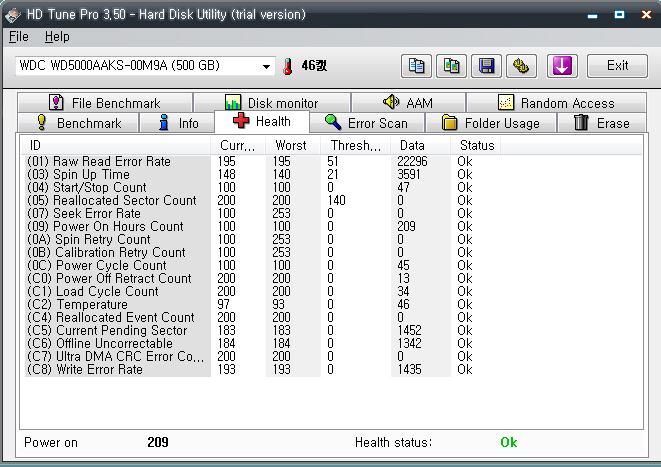This screenshot has height=467, width=661.
Task: Go to the Erase tab
Action: pyautogui.click(x=602, y=123)
